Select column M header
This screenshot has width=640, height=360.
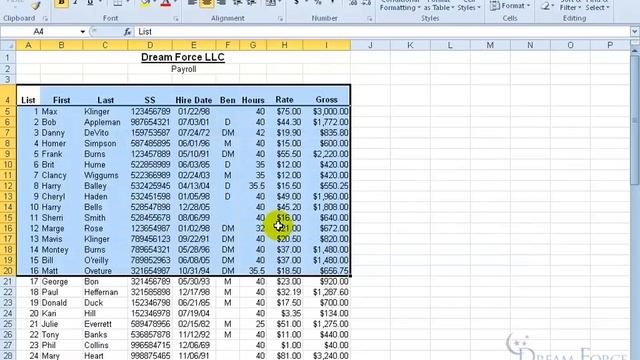click(490, 45)
